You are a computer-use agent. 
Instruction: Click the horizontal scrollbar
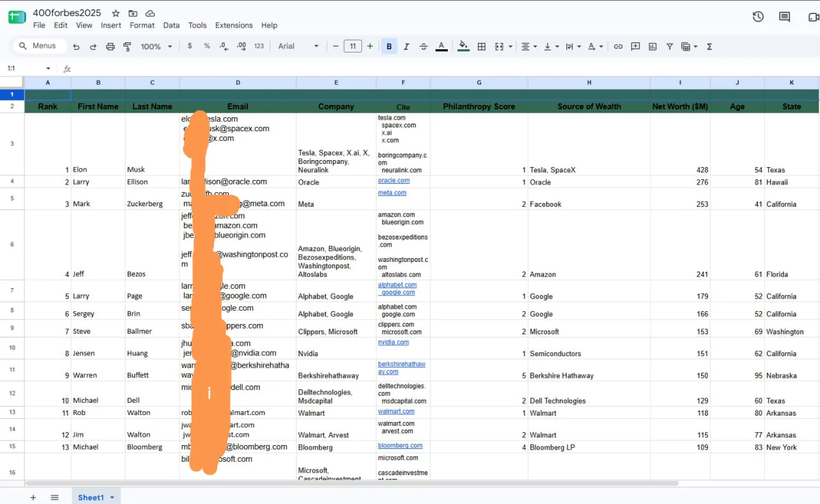pyautogui.click(x=352, y=483)
